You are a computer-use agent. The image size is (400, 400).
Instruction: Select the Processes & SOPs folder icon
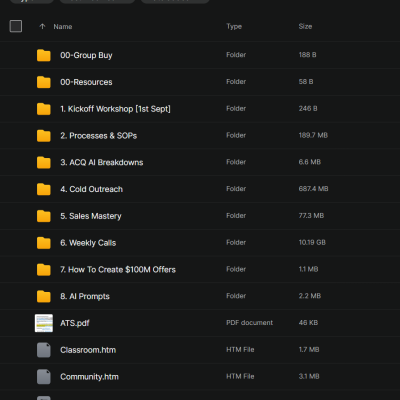[44, 136]
